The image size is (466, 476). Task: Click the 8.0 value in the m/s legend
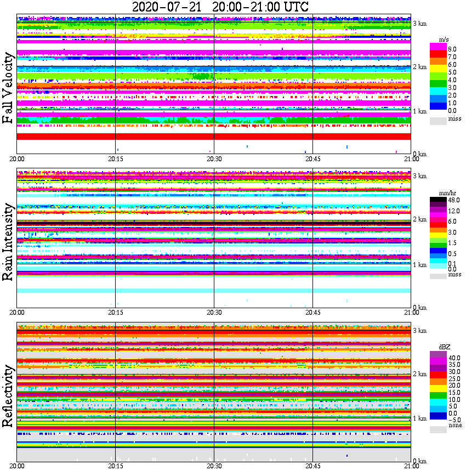click(452, 49)
